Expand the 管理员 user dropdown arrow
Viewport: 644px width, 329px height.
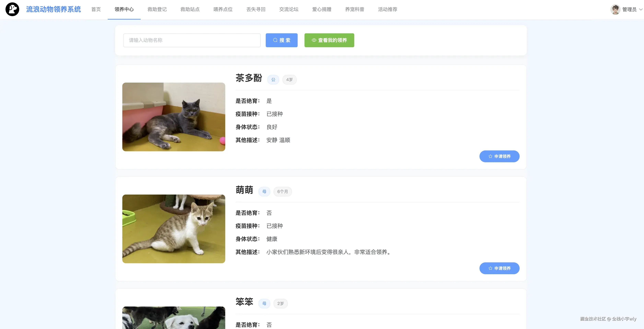tap(641, 9)
